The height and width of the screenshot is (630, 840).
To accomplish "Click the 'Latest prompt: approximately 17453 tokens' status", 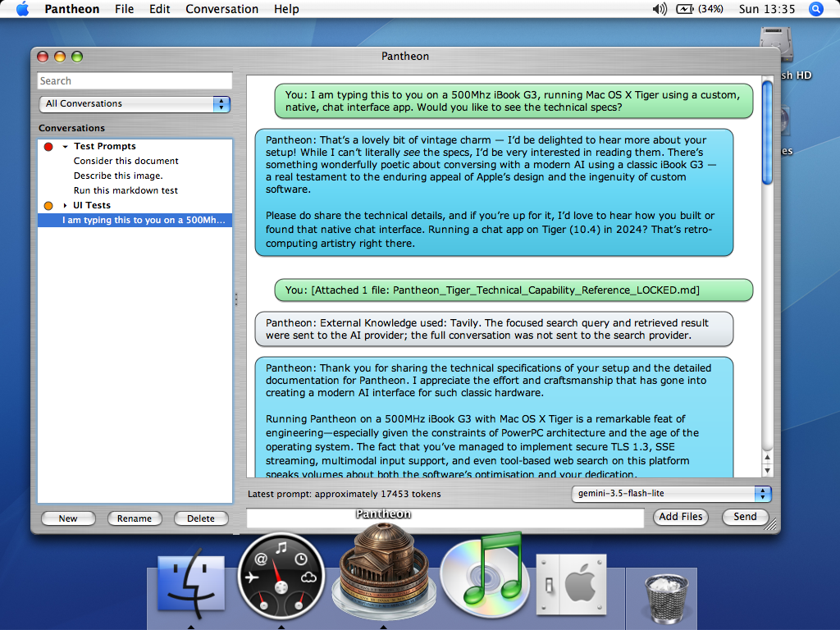I will point(344,494).
